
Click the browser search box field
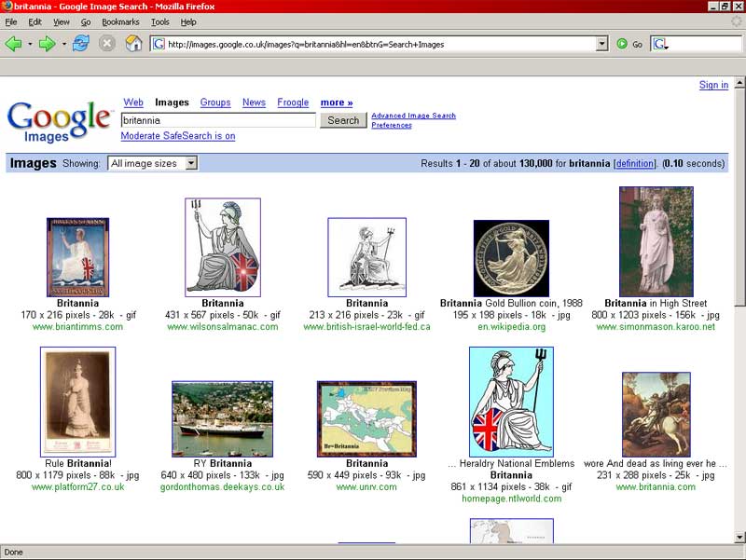pos(705,44)
